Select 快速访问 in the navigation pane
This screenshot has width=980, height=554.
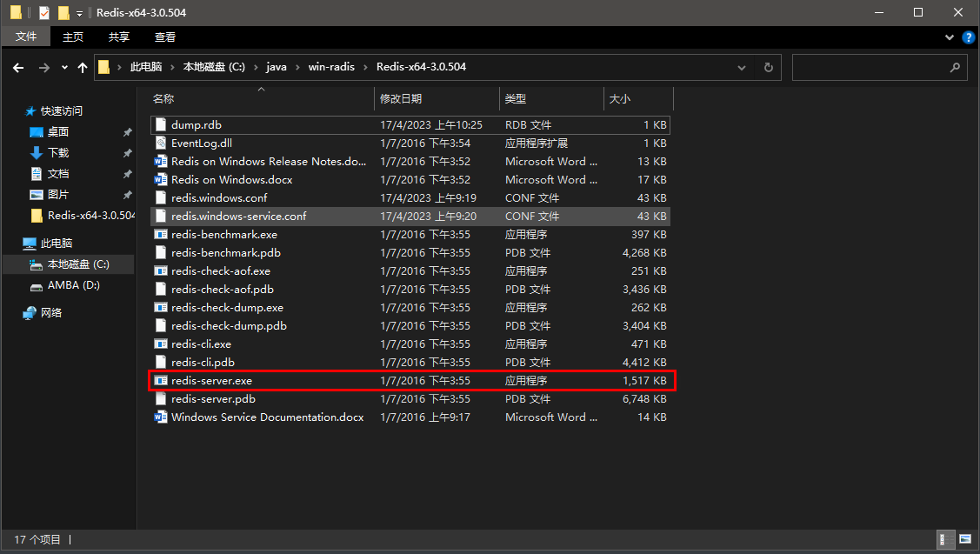(61, 111)
